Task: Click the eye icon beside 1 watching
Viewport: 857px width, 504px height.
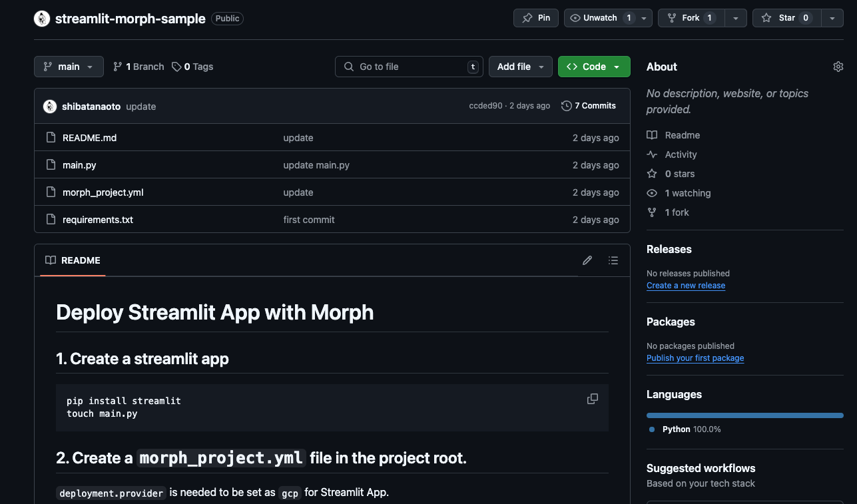Action: tap(652, 193)
